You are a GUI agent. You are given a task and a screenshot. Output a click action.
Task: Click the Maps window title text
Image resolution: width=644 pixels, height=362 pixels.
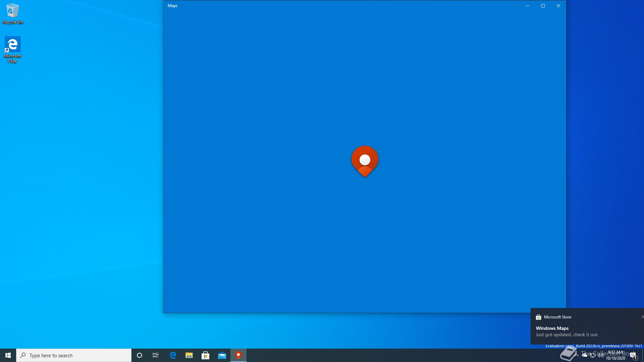click(x=172, y=6)
